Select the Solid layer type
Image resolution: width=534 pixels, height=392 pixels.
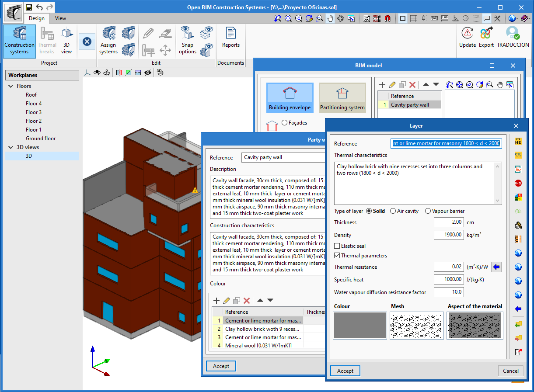[x=375, y=211]
